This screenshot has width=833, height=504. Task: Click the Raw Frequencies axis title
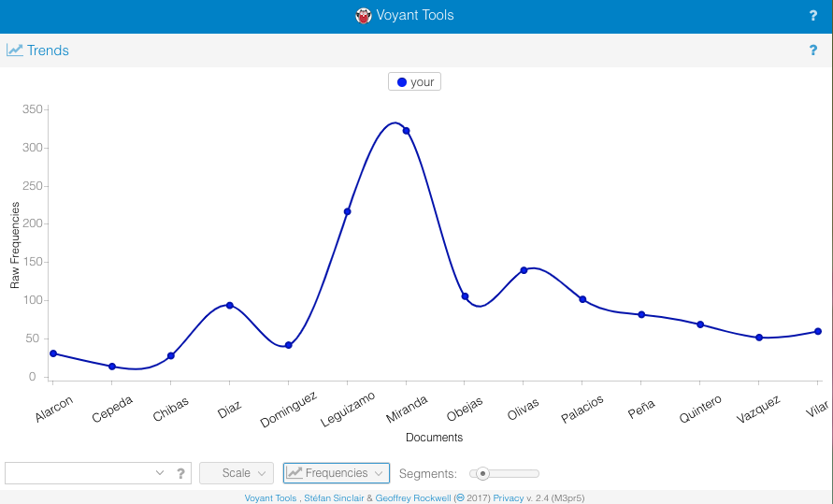(x=14, y=245)
